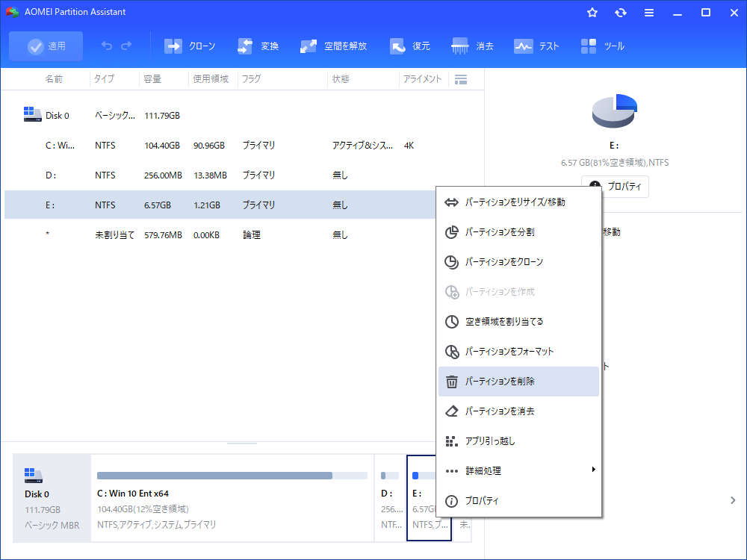Select プロパティ at the bottom of context menu
Image resolution: width=747 pixels, height=560 pixels.
519,501
